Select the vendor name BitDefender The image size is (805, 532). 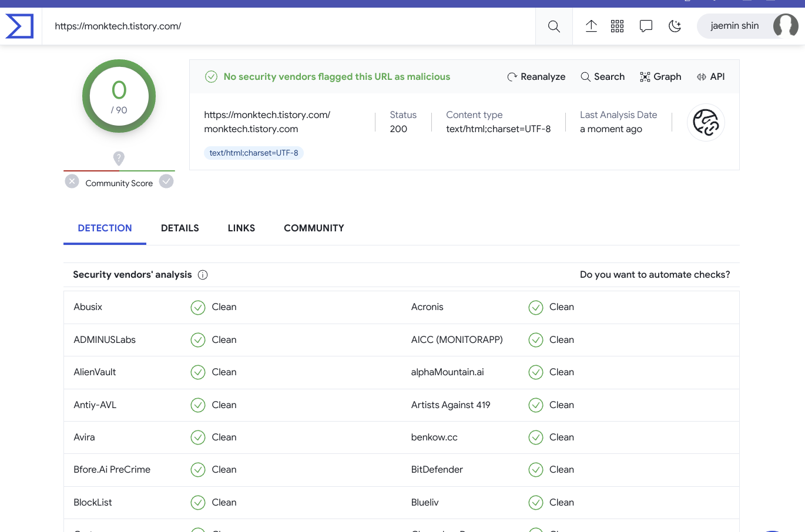click(437, 470)
